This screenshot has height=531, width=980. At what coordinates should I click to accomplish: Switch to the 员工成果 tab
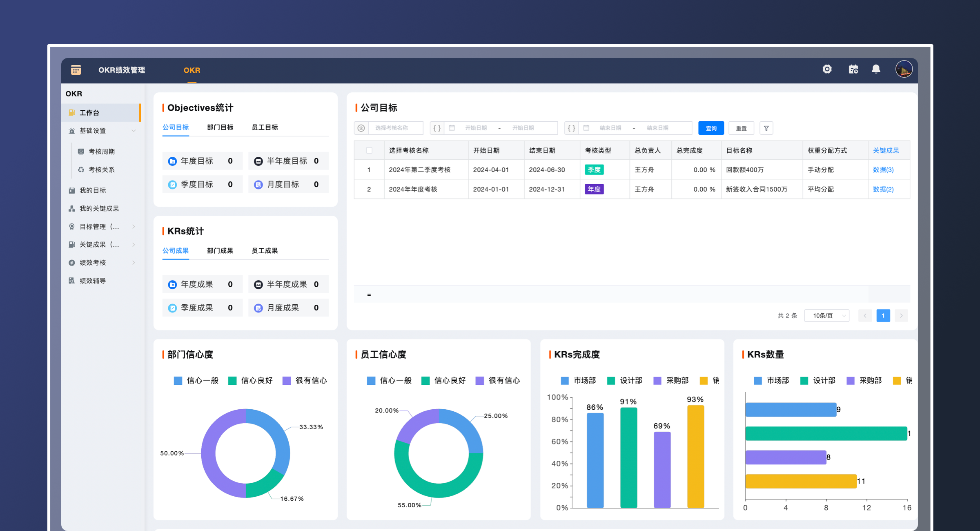point(265,250)
